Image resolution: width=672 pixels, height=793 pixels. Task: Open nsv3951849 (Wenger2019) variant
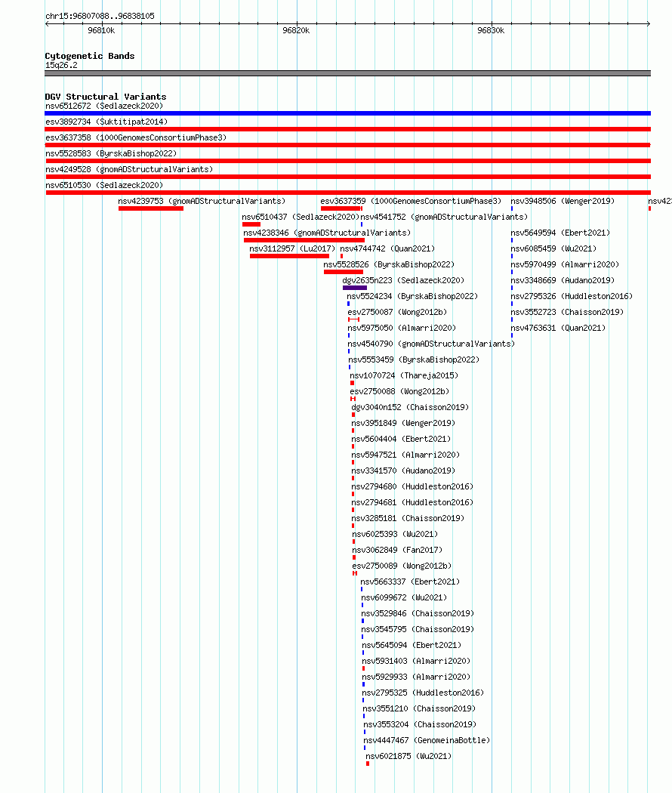tap(403, 423)
